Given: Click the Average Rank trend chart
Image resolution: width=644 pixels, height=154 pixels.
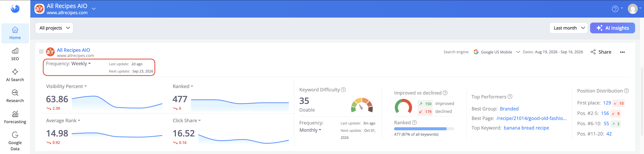Looking at the screenshot, I should pyautogui.click(x=117, y=136).
